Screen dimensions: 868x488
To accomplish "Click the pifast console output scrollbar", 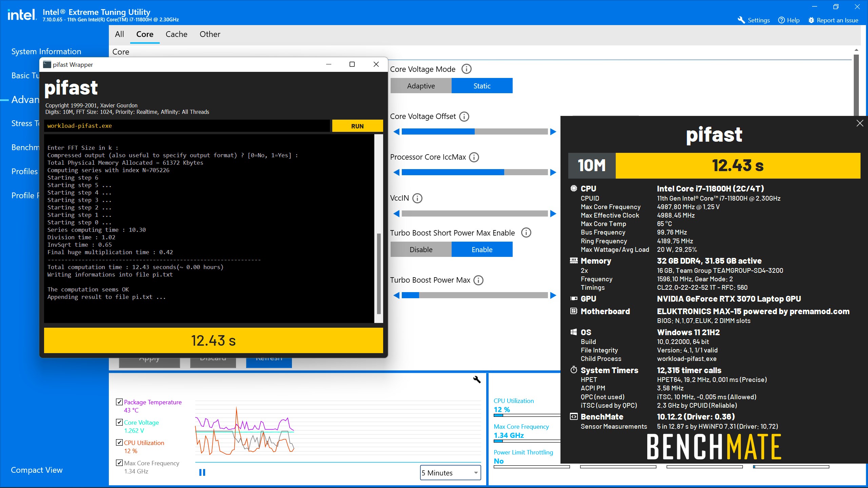I will [379, 273].
